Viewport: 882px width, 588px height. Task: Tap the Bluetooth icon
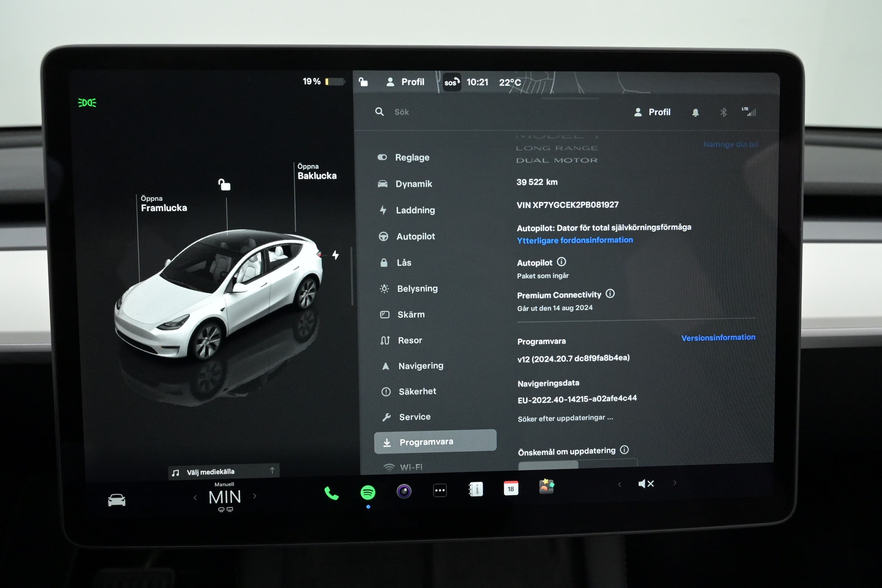pos(723,112)
